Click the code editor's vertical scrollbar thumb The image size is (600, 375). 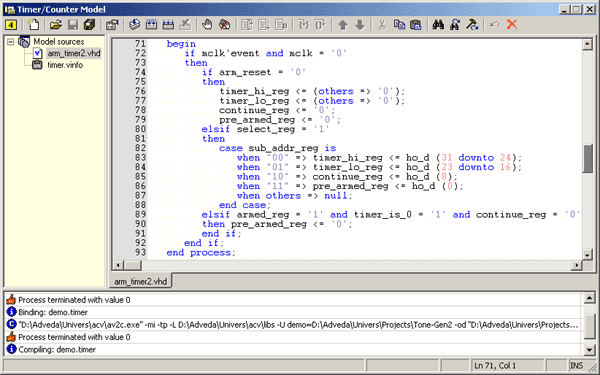pos(587,158)
